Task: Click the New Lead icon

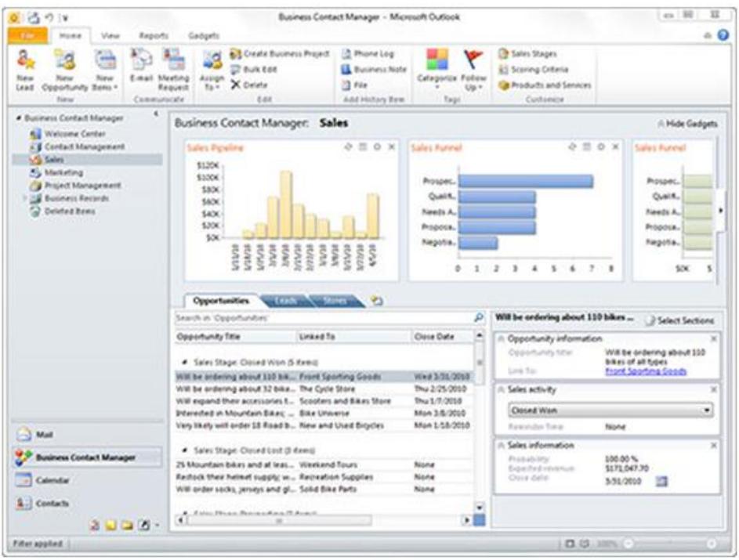Action: pos(25,70)
